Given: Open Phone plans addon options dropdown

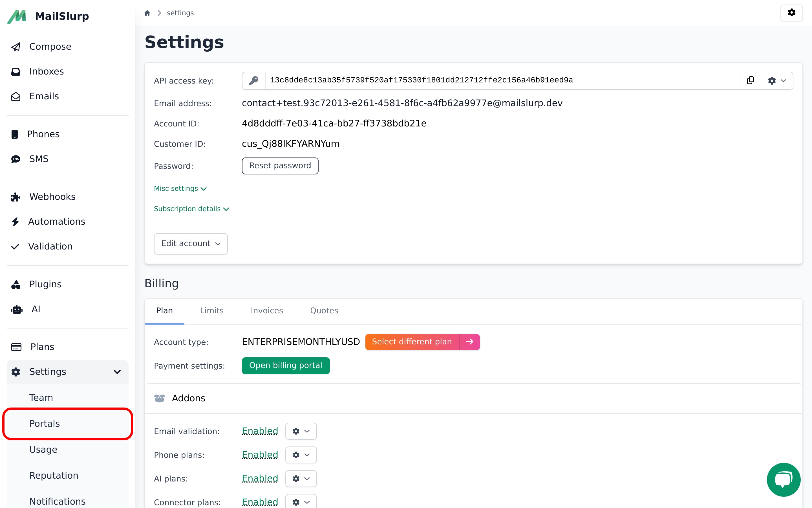Looking at the screenshot, I should pyautogui.click(x=301, y=455).
